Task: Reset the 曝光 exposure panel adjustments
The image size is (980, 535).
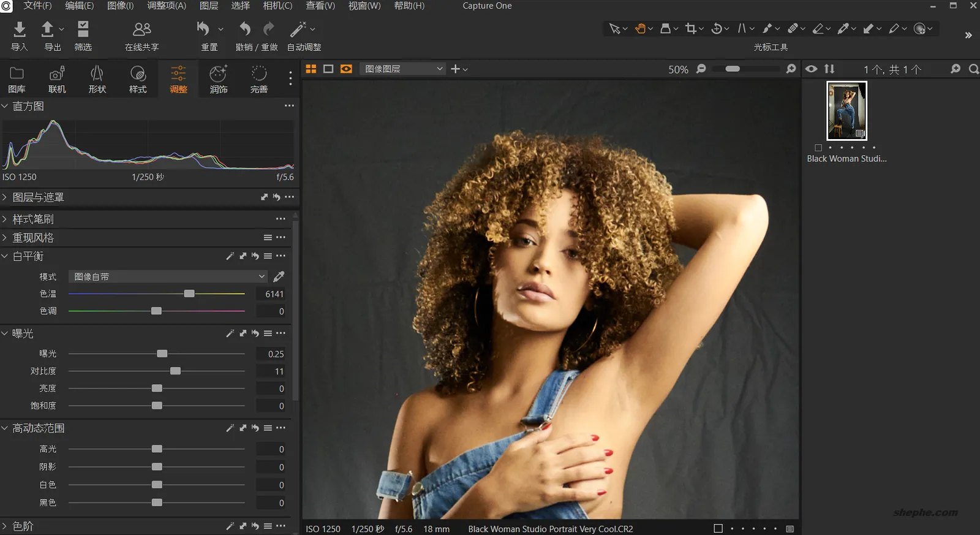Action: pos(255,333)
